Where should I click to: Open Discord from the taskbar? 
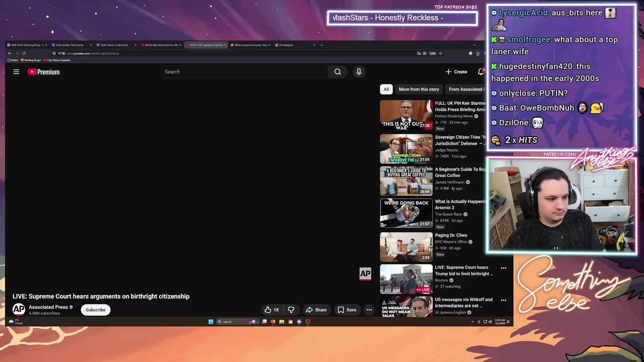click(x=299, y=322)
